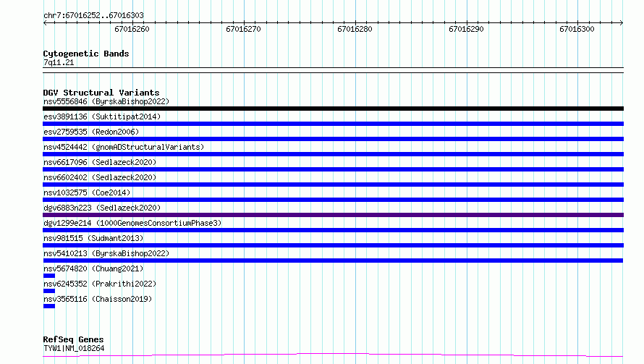This screenshot has width=644, height=364.
Task: Click ruler position 67016300
Action: coord(577,29)
